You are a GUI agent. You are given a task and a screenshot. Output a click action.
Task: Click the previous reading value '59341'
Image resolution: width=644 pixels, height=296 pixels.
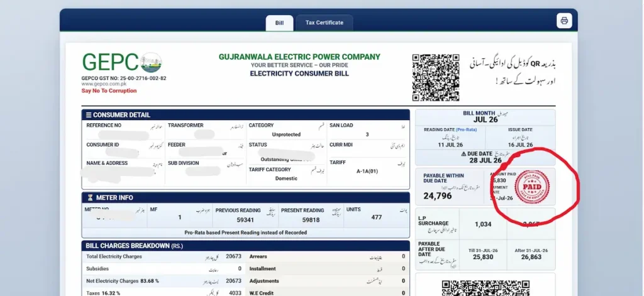click(x=245, y=220)
